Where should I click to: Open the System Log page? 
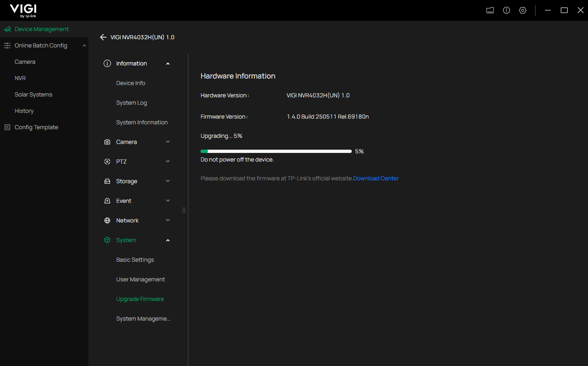click(x=131, y=103)
